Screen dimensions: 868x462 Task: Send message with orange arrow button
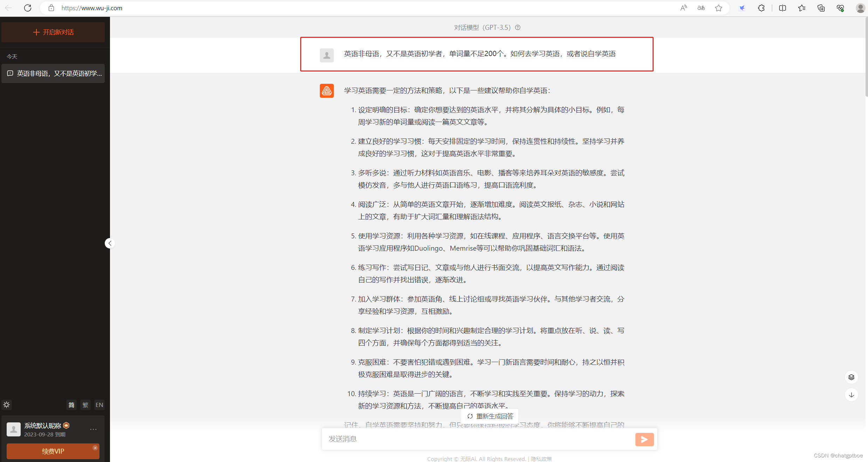pyautogui.click(x=645, y=439)
